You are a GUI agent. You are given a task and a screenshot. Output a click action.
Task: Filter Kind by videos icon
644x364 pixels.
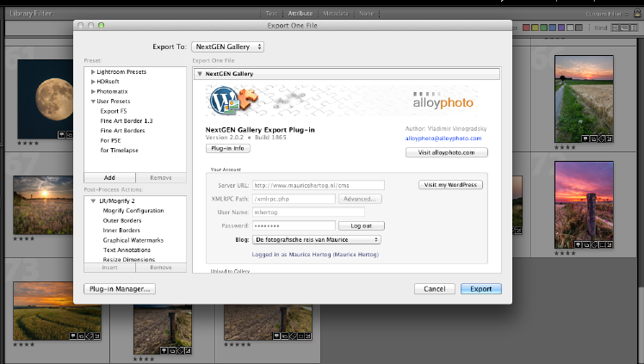634,28
